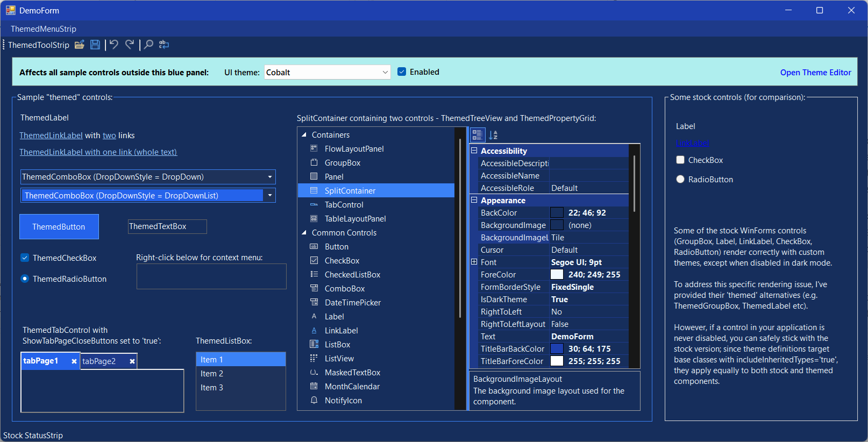Image resolution: width=868 pixels, height=442 pixels.
Task: Click the ForeColor color swatch
Action: [x=557, y=274]
